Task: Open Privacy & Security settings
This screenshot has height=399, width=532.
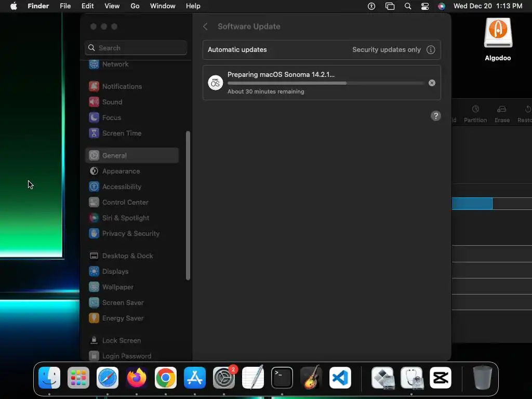Action: click(x=131, y=233)
